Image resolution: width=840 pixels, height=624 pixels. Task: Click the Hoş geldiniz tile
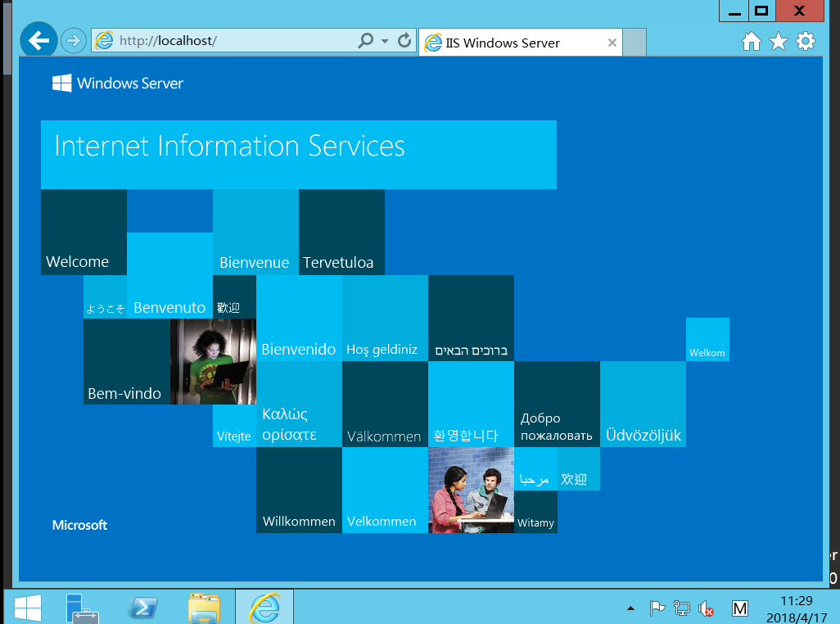click(x=385, y=319)
